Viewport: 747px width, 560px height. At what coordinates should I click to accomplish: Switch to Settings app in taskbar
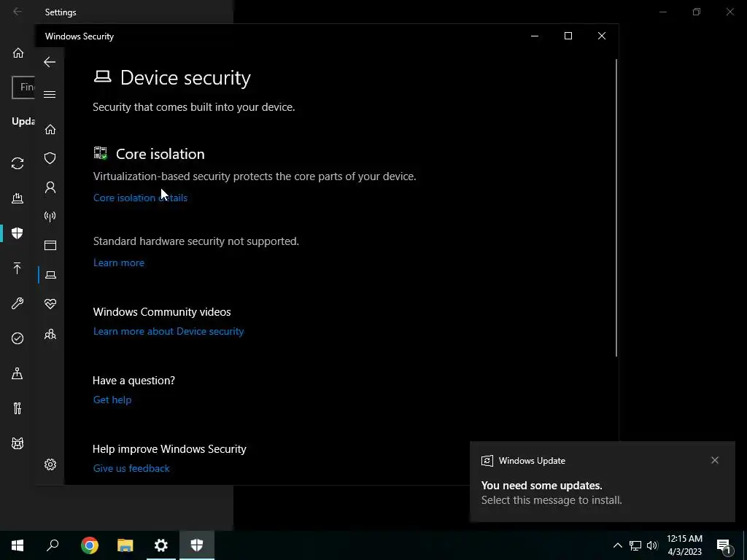[161, 545]
